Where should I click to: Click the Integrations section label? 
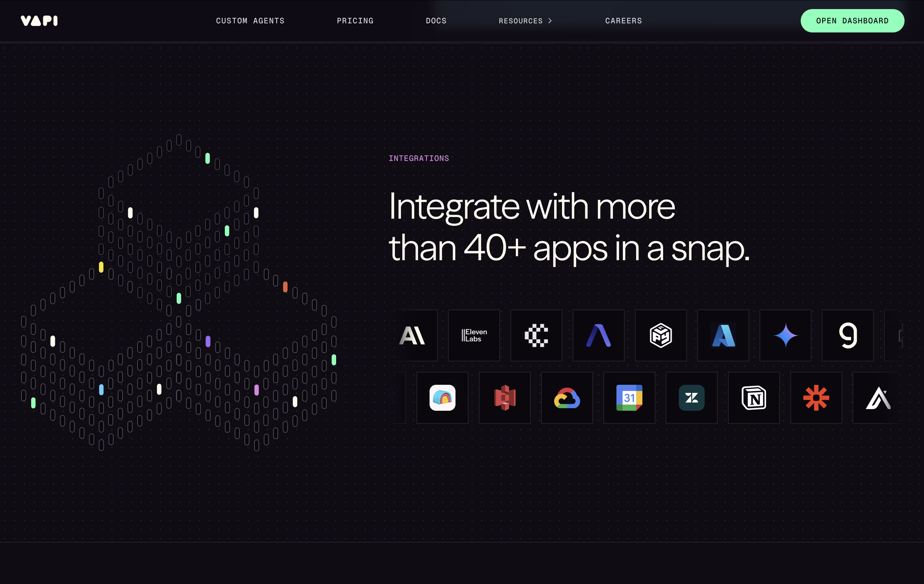419,158
